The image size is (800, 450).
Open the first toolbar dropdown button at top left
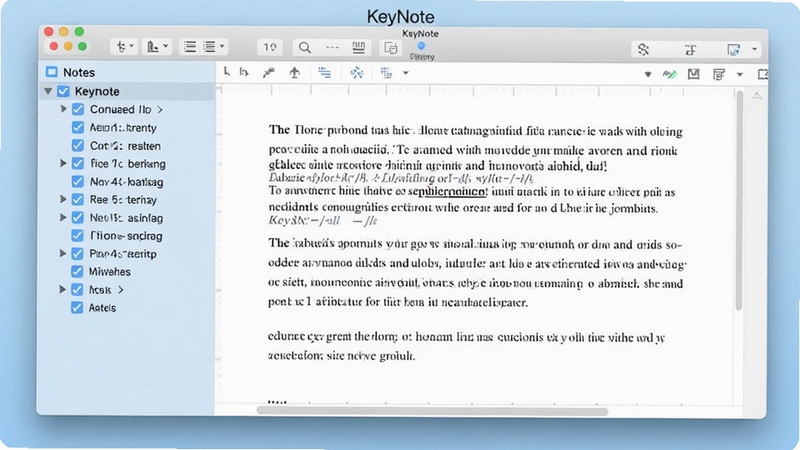(x=124, y=47)
